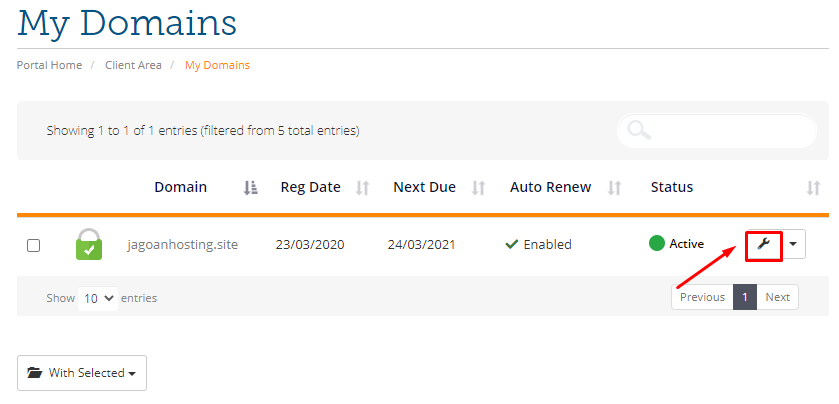Click the domain search input field

coord(716,130)
